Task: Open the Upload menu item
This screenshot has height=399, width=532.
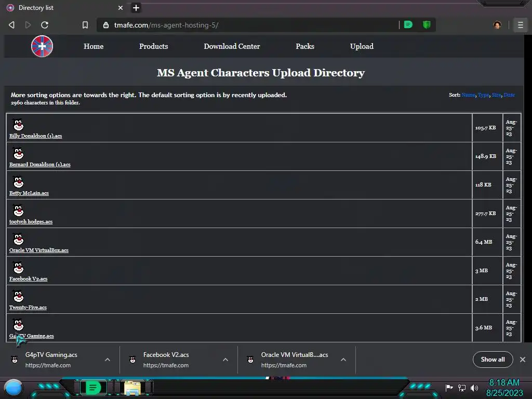Action: (362, 46)
